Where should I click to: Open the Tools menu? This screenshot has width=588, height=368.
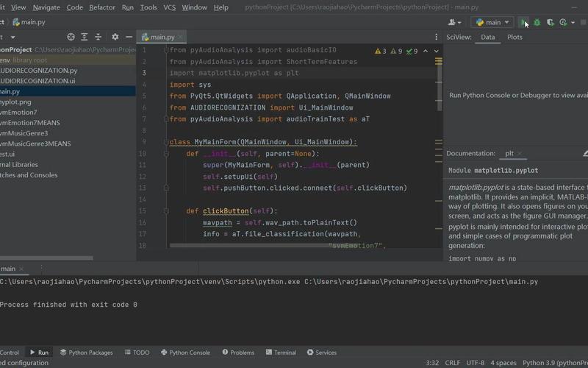coord(148,7)
